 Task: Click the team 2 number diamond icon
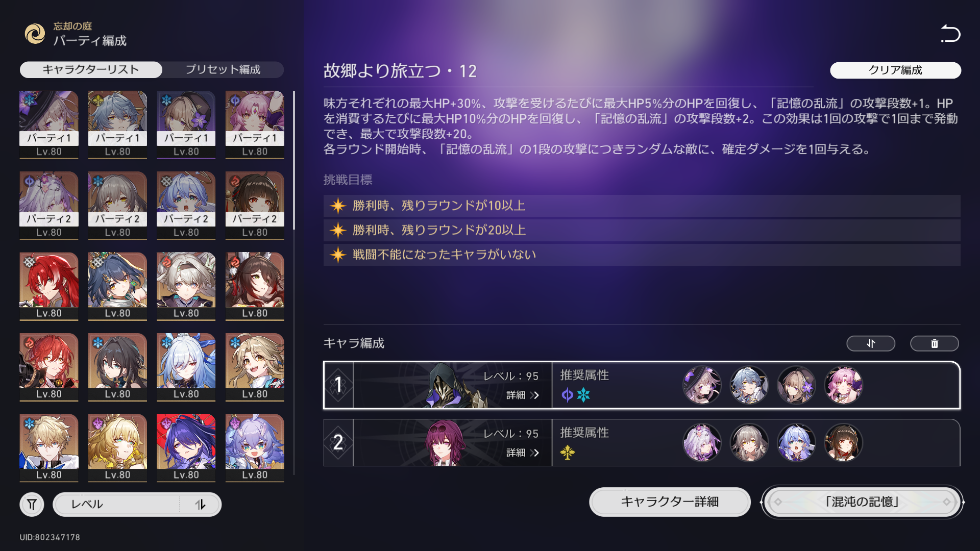point(338,442)
